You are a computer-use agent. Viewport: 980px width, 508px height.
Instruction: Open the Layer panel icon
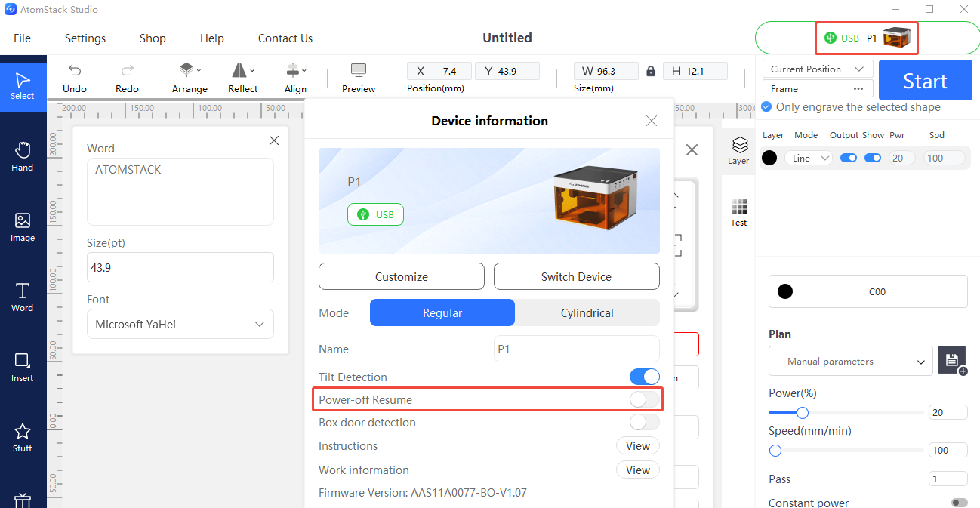point(739,149)
